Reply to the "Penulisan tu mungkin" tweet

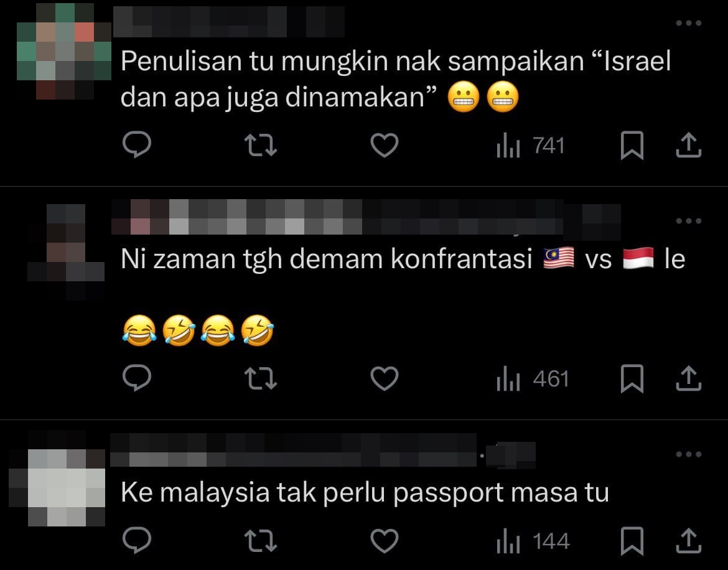[x=137, y=145]
